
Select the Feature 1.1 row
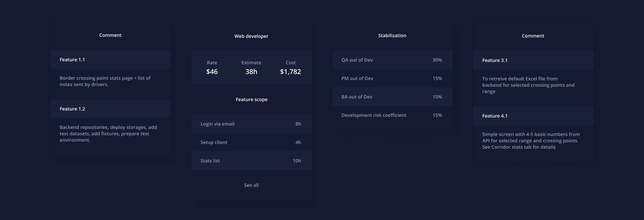[x=110, y=60]
